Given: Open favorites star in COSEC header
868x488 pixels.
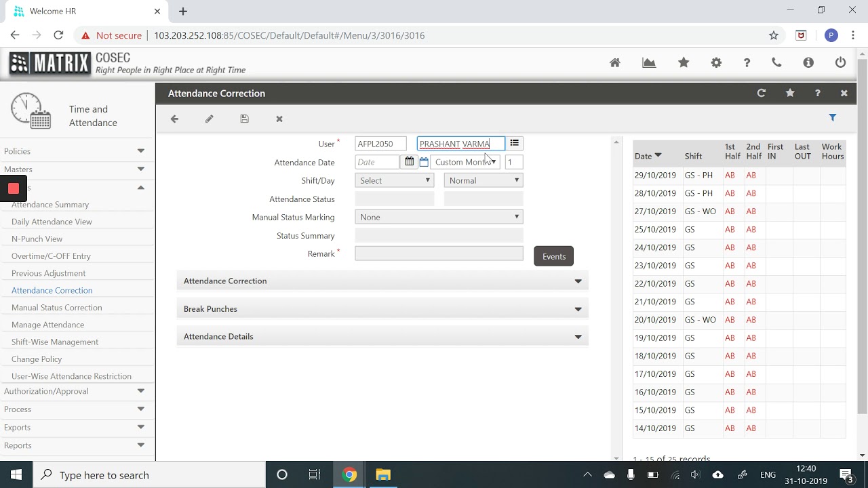Looking at the screenshot, I should pos(684,62).
